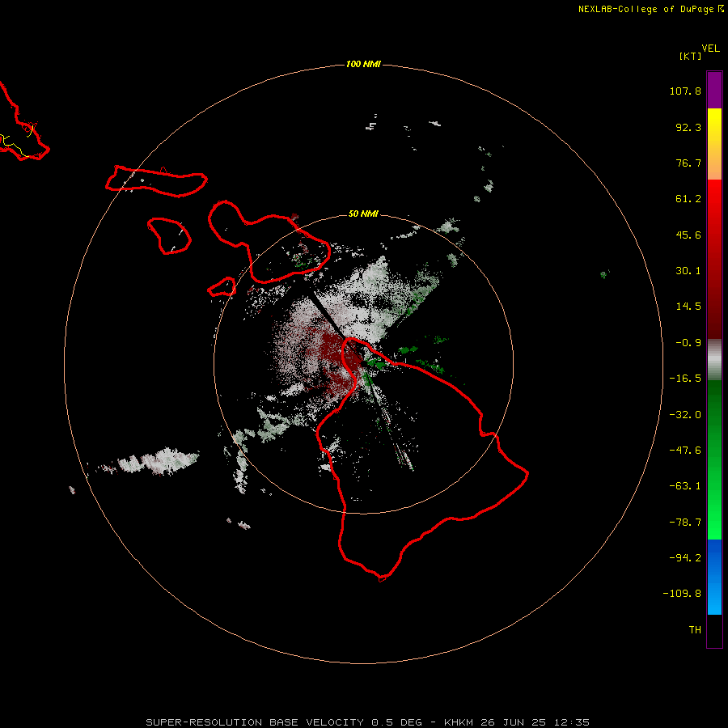Click the Super-Resolution Base Velocity caption at bottom
Screen dimensions: 728x728
point(368,722)
